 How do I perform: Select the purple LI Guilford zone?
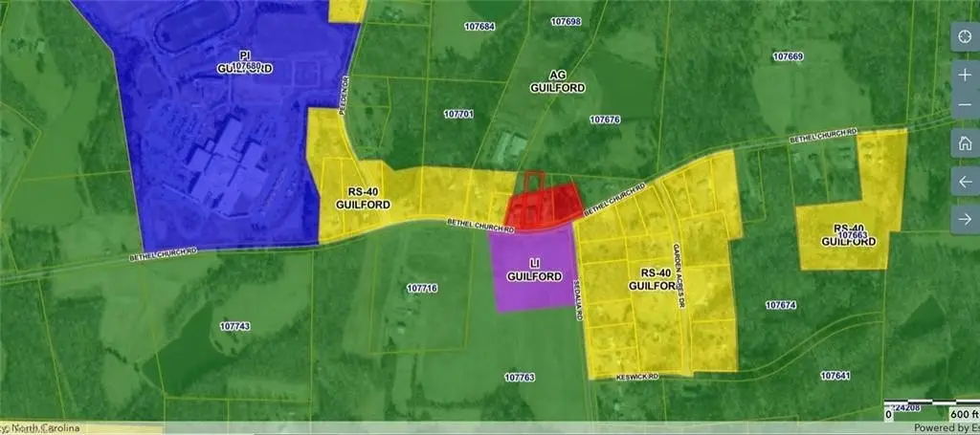point(532,271)
